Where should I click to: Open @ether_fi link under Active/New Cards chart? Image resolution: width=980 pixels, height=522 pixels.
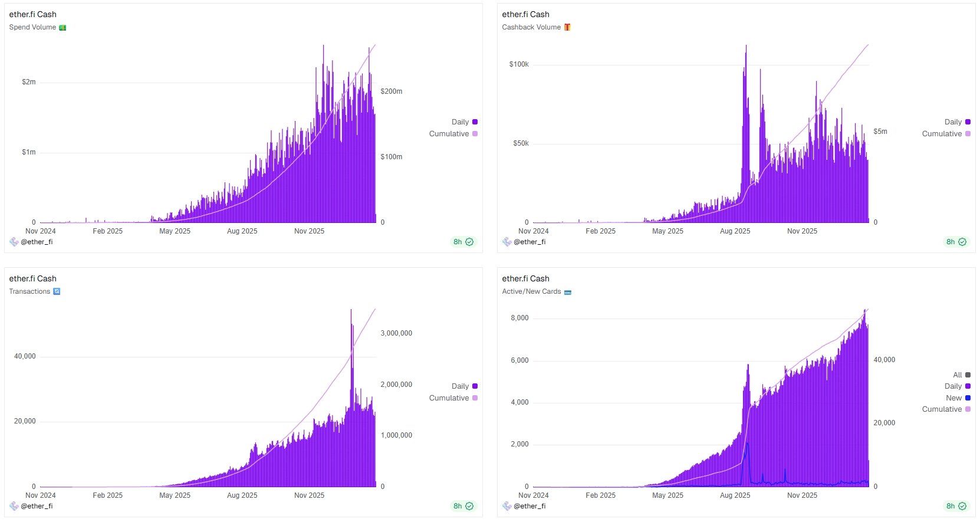click(x=530, y=506)
